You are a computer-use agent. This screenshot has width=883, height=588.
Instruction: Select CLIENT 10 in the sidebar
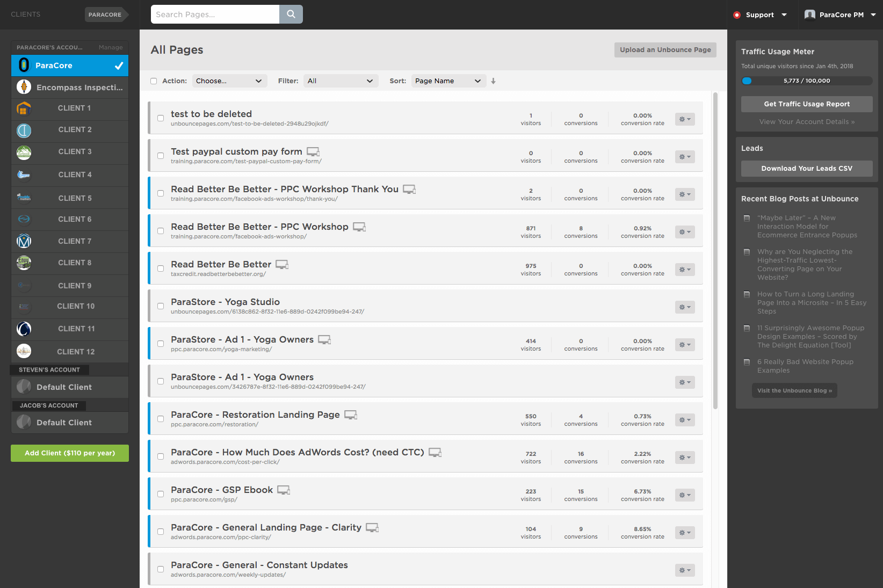click(70, 307)
